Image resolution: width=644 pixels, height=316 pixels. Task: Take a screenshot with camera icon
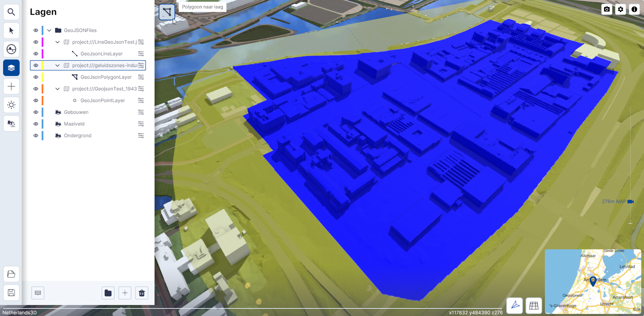coord(607,9)
